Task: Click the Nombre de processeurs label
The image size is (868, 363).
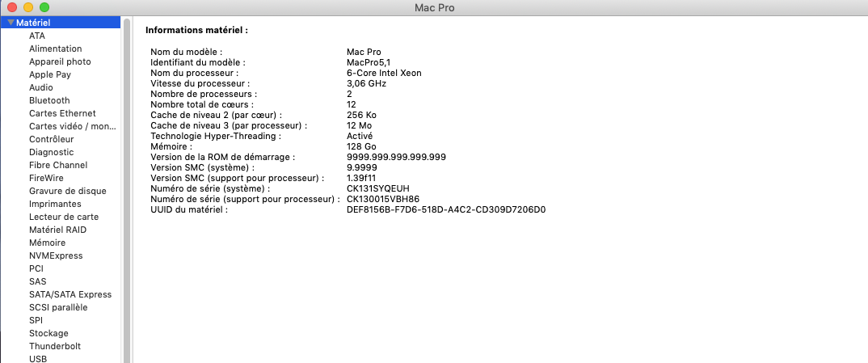Action: (x=204, y=94)
